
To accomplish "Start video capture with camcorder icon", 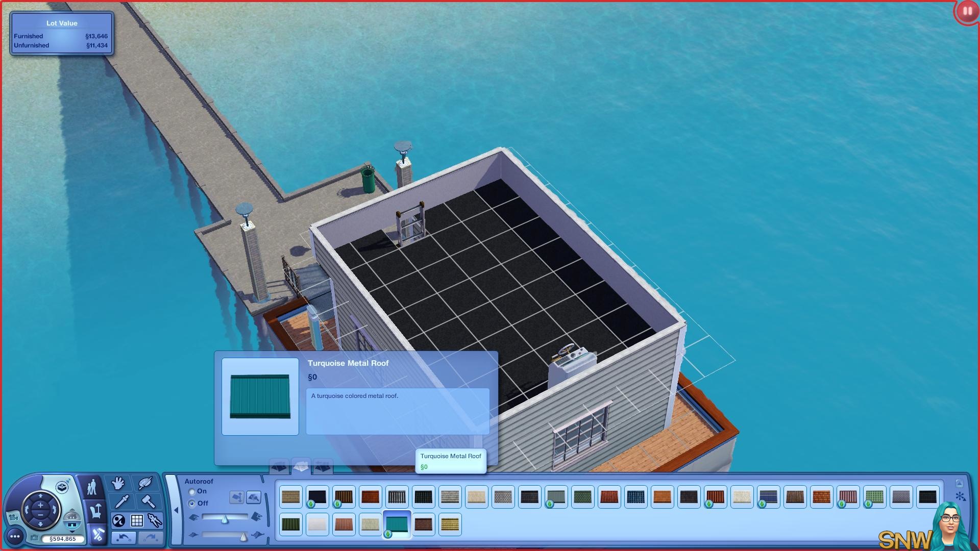I will point(13,518).
